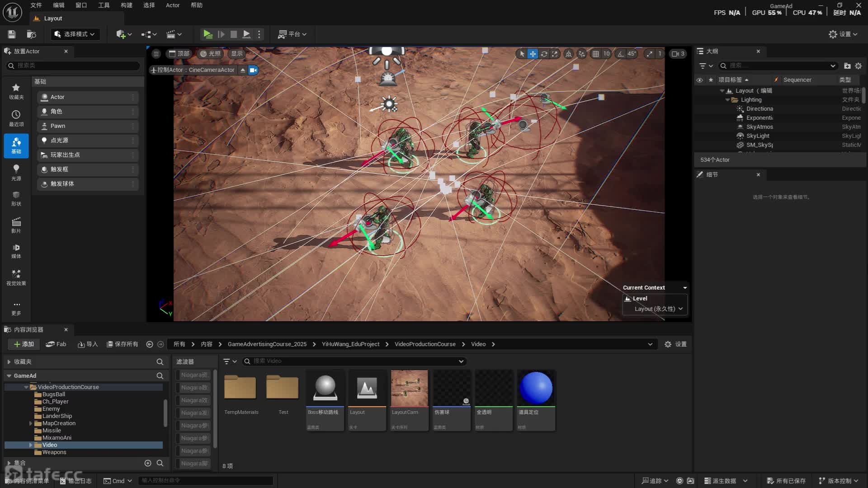Select the blue sphere material asset thumbnail
This screenshot has height=488, width=868.
click(x=536, y=388)
